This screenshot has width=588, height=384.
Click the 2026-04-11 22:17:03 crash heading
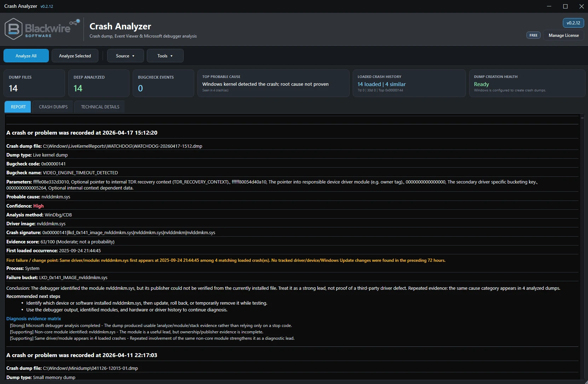tap(82, 355)
